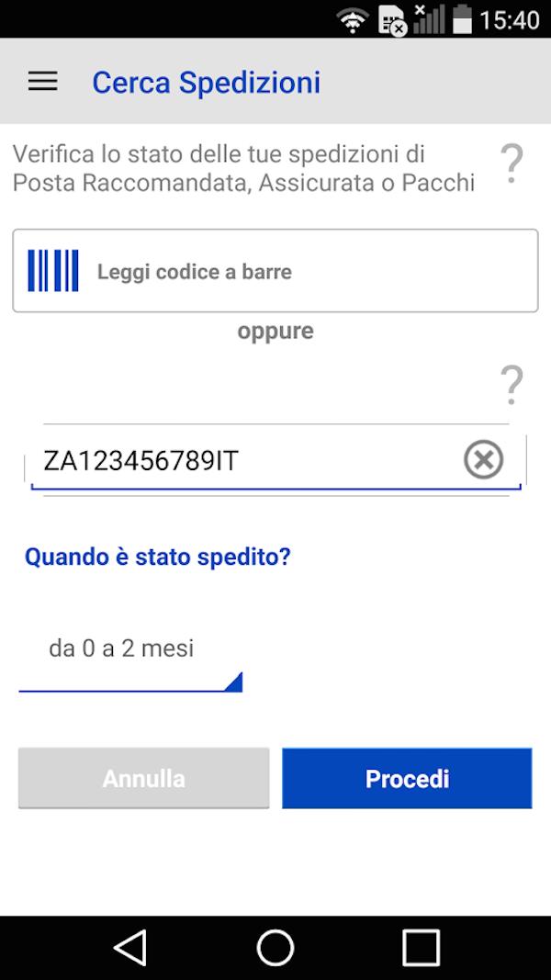The image size is (551, 980).
Task: Focus the tracking code ZA123456789IT field
Action: pyautogui.click(x=239, y=460)
